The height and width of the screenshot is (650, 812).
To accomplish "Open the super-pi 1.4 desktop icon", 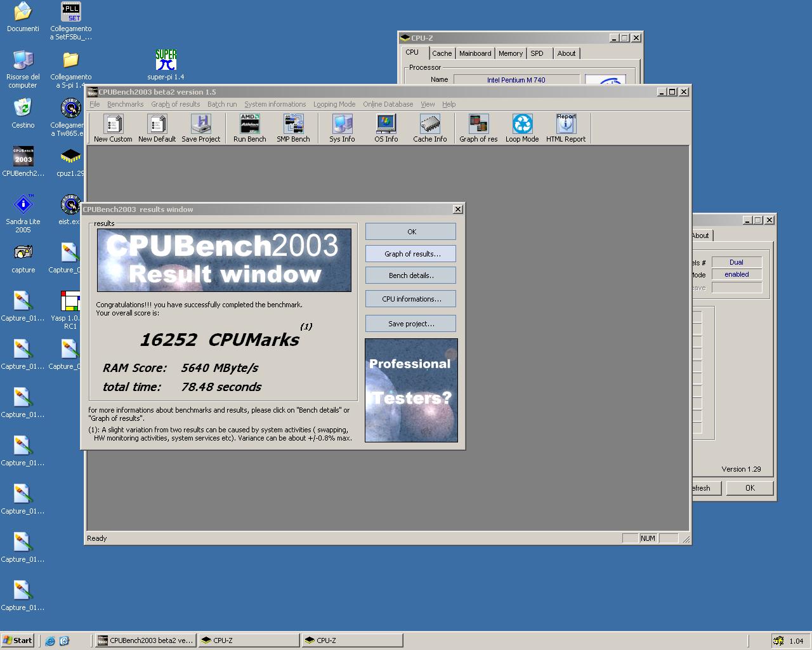I will 166,65.
